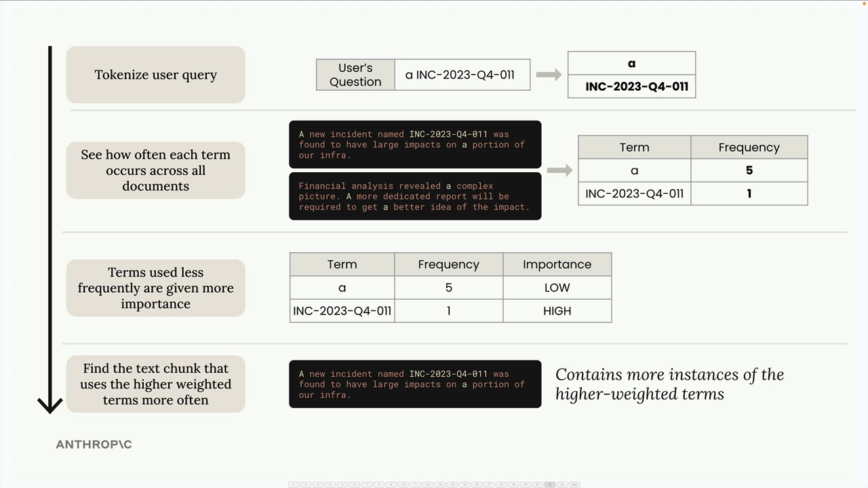Click the 'Financial analysis revealed' code block
This screenshot has width=868, height=488.
(x=415, y=197)
